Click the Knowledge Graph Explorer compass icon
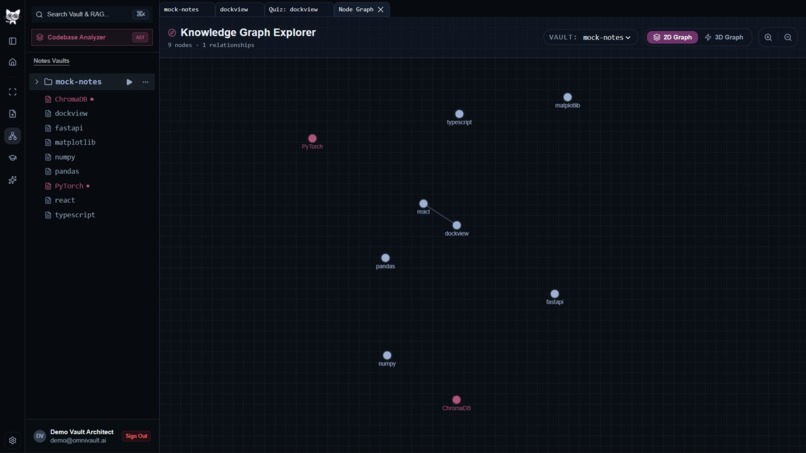The height and width of the screenshot is (453, 806). click(172, 33)
